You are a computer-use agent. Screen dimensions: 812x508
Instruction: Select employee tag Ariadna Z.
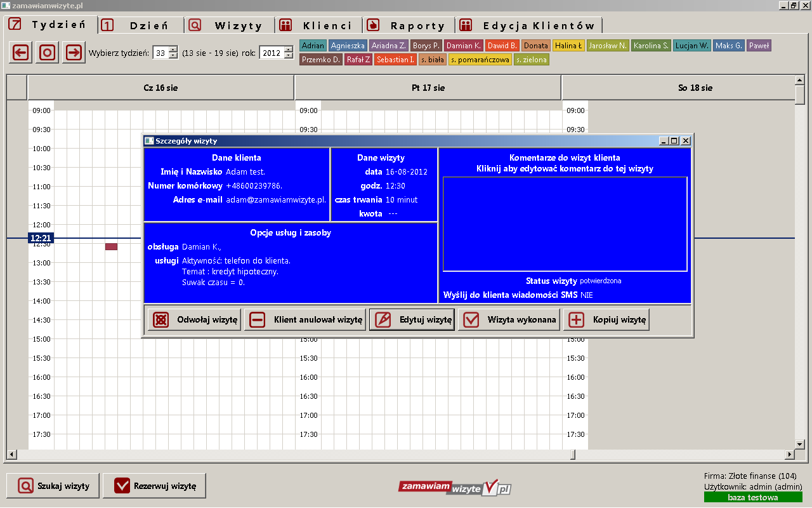388,46
